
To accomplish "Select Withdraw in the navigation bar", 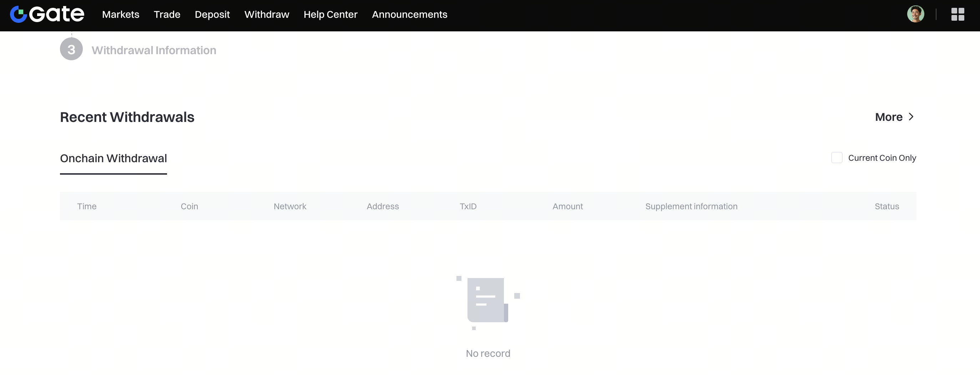I will pos(266,15).
